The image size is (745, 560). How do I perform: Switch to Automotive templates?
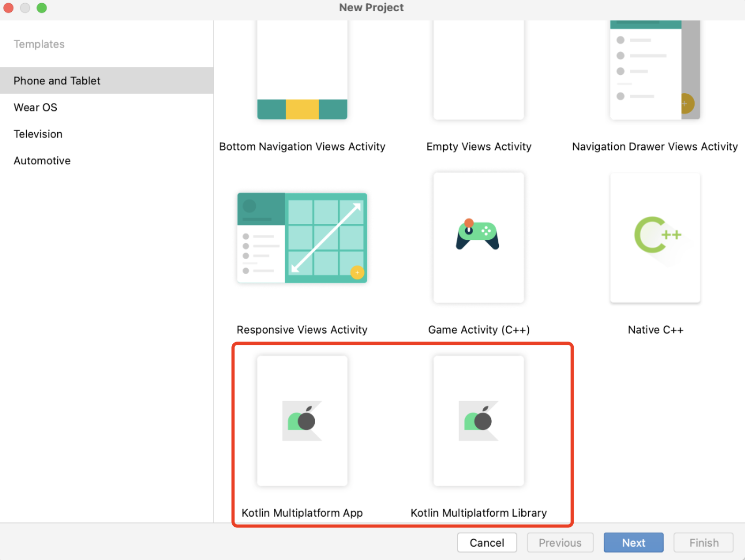[x=107, y=161]
